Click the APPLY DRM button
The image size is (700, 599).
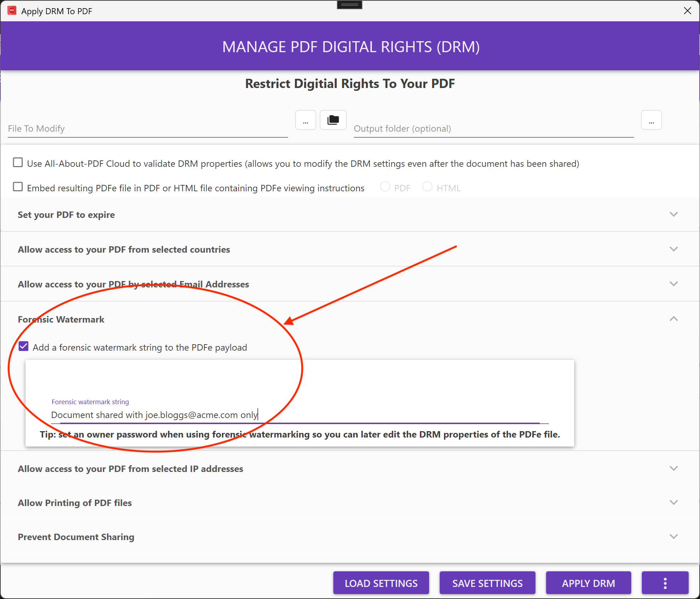(588, 583)
